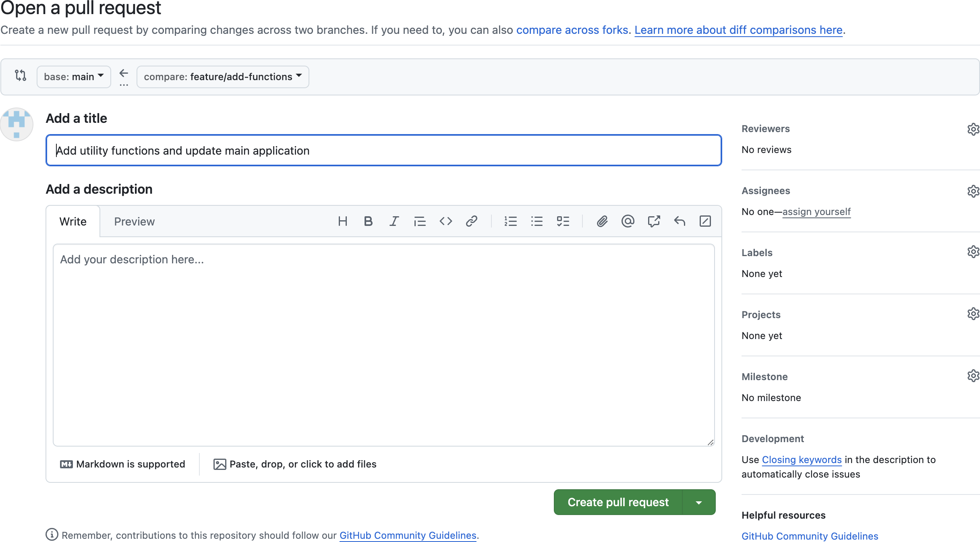The width and height of the screenshot is (980, 542).
Task: Open compare: feature/add-functions branch dropdown
Action: pyautogui.click(x=223, y=77)
